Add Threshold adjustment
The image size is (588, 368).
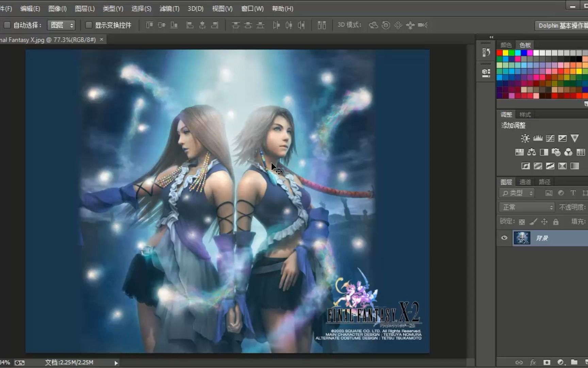[550, 166]
